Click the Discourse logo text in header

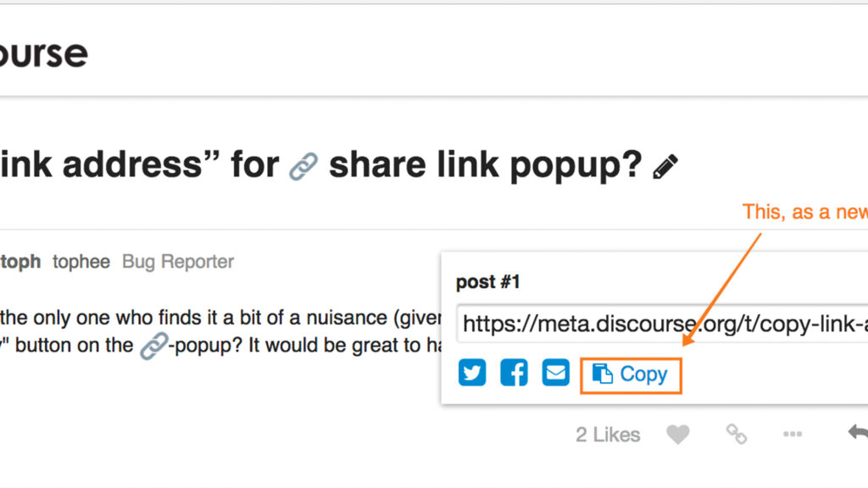coord(44,53)
